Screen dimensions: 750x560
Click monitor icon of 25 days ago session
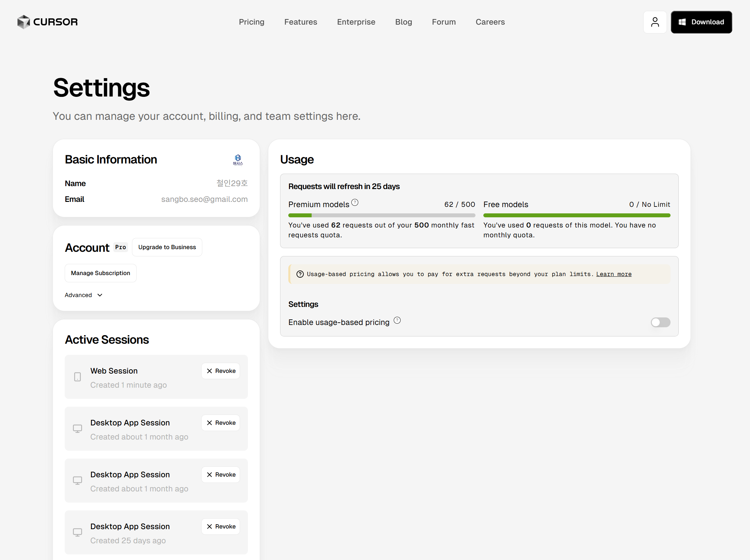pos(77,532)
